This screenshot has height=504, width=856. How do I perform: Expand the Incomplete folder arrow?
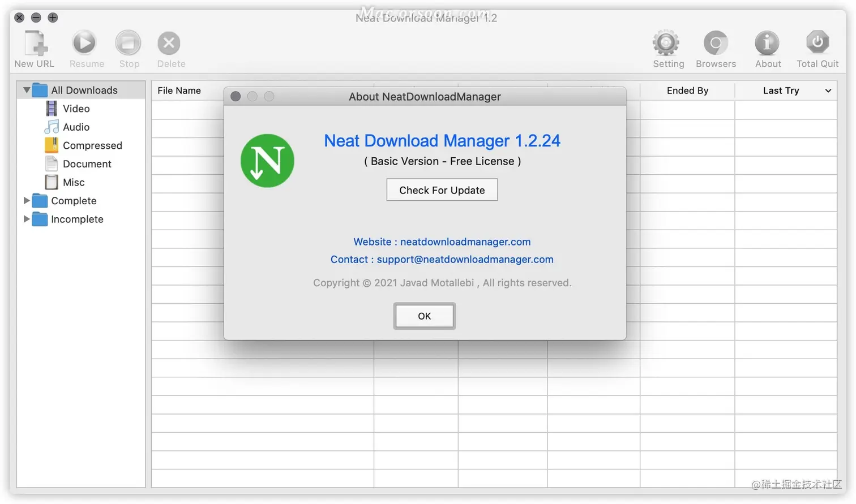[x=26, y=219]
